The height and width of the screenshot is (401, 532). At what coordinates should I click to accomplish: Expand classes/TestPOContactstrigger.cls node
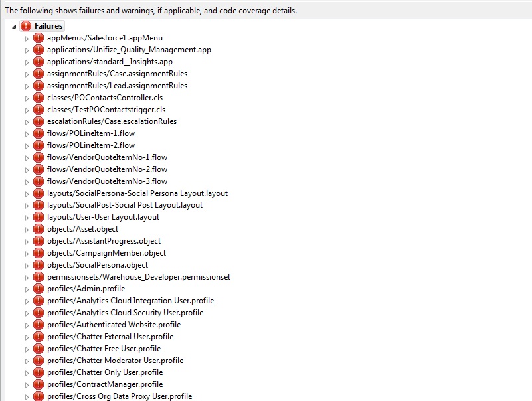coord(27,110)
